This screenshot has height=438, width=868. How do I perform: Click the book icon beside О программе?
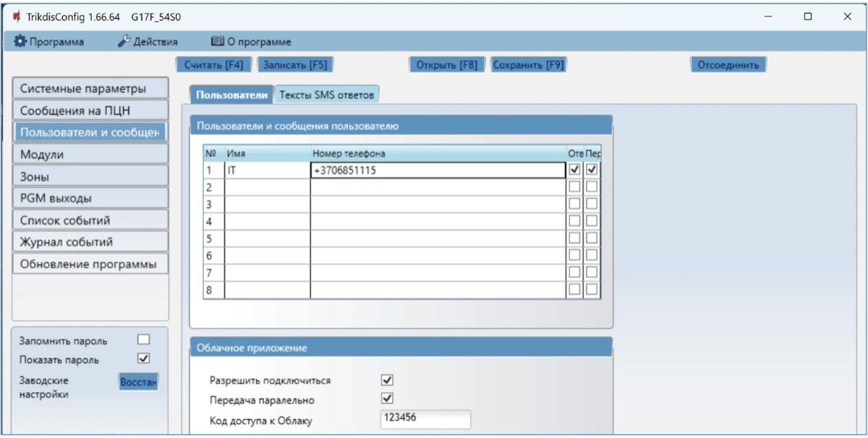point(218,42)
